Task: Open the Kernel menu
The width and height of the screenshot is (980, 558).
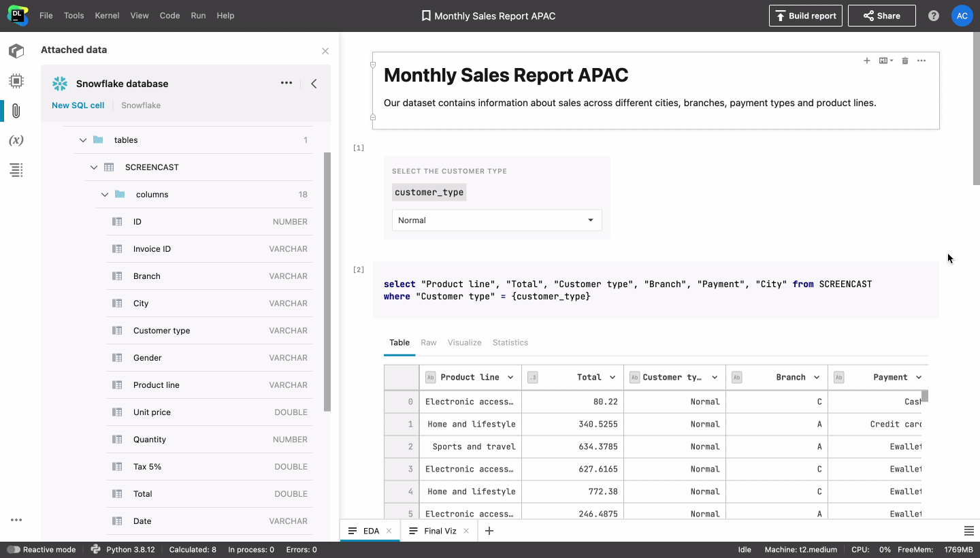Action: (107, 16)
